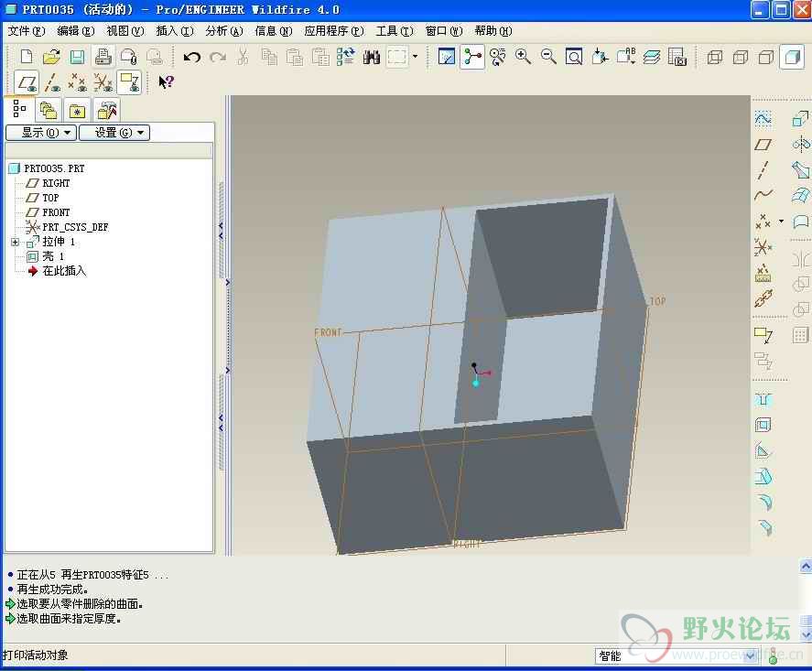Cut selection with the scissors icon
The width and height of the screenshot is (812, 671).
(x=243, y=57)
